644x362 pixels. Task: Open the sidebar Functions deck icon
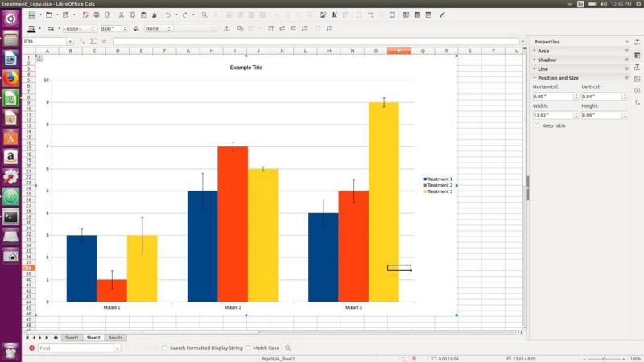[637, 103]
